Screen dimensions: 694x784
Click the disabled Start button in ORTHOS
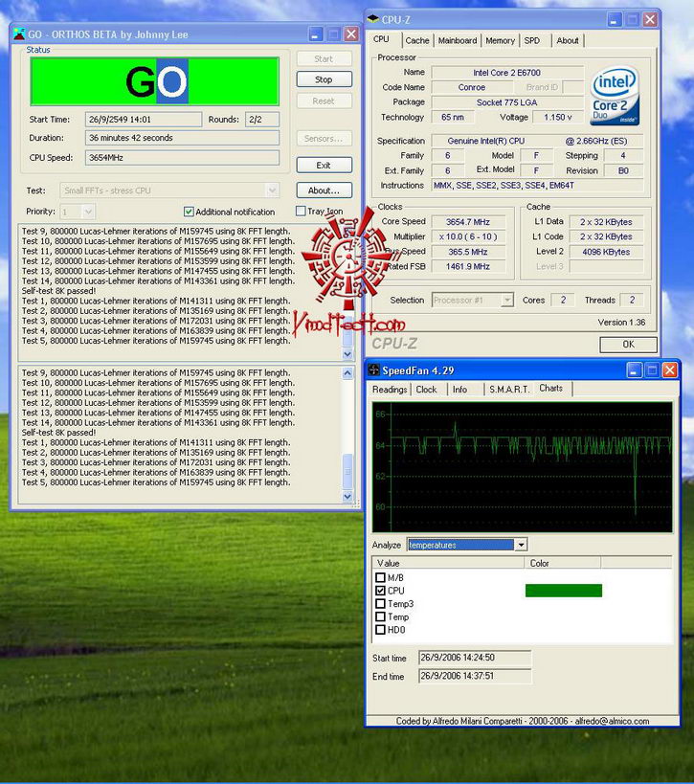(x=324, y=58)
